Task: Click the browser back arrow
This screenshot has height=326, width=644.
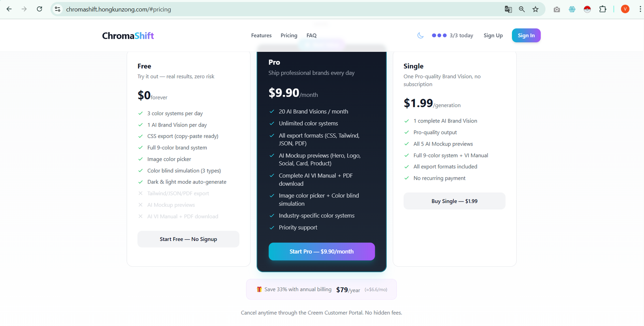Action: tap(9, 9)
